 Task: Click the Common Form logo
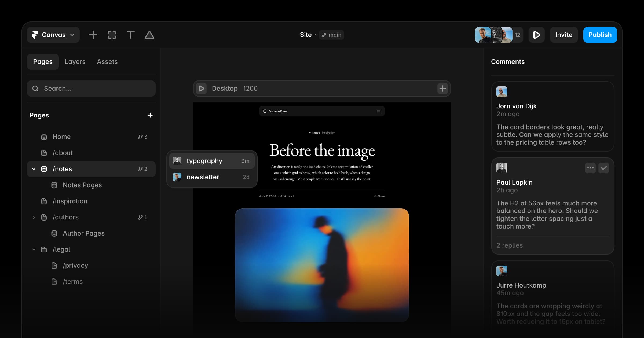click(275, 111)
